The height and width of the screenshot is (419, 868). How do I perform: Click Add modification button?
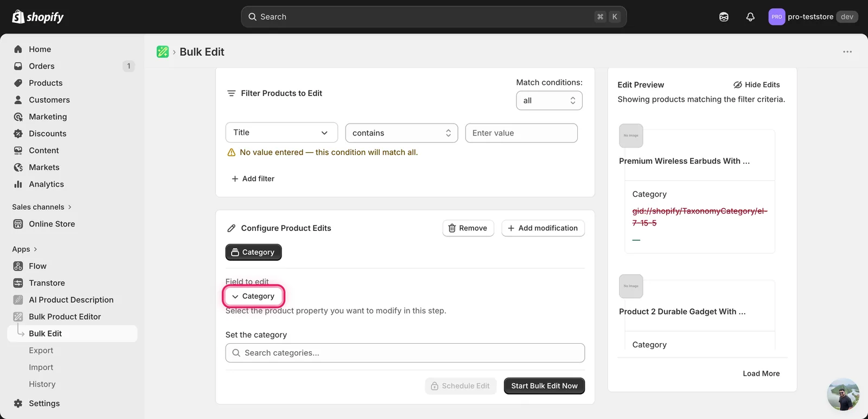click(x=542, y=228)
